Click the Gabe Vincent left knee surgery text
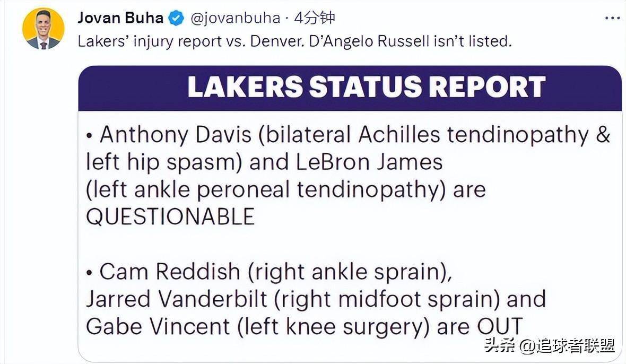626x364 pixels. [x=257, y=327]
